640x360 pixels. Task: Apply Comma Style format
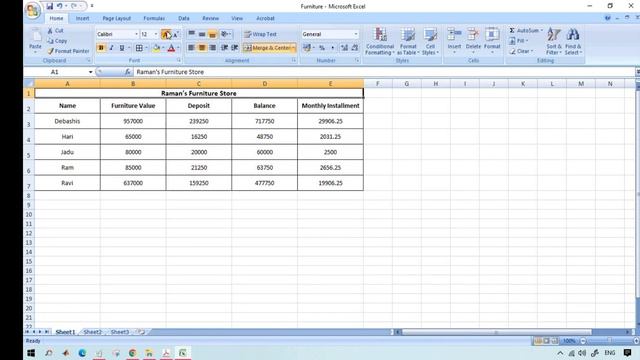click(332, 48)
